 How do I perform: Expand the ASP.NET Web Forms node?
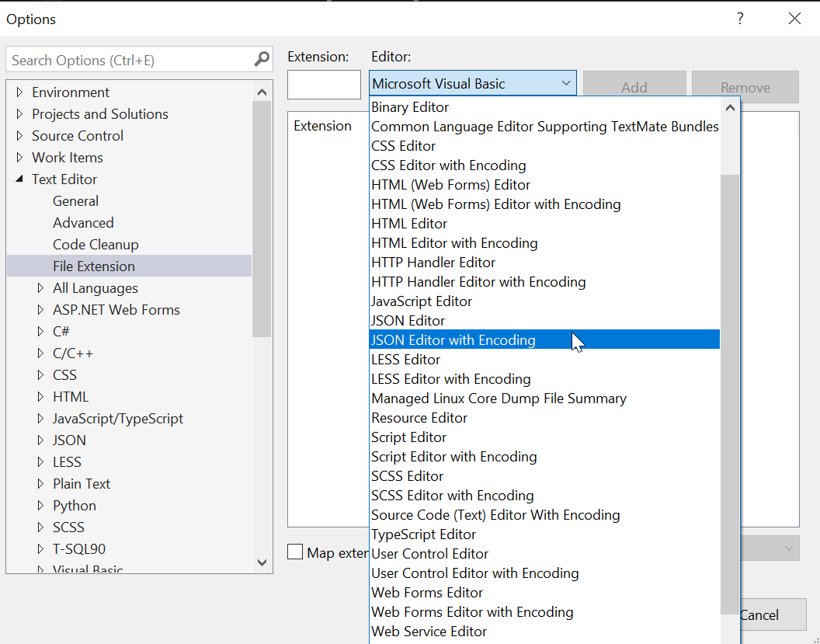click(41, 310)
